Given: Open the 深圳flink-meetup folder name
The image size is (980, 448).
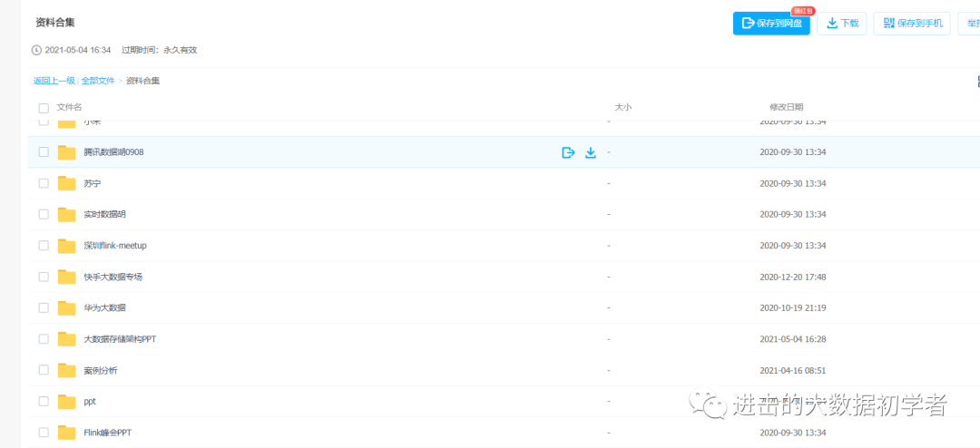Looking at the screenshot, I should point(115,246).
